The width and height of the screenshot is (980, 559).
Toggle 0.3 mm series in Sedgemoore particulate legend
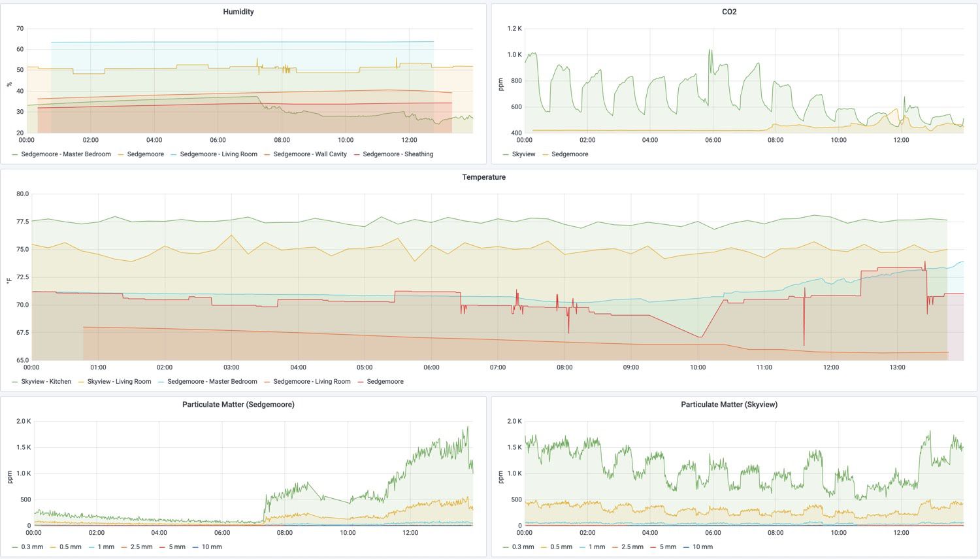point(32,547)
